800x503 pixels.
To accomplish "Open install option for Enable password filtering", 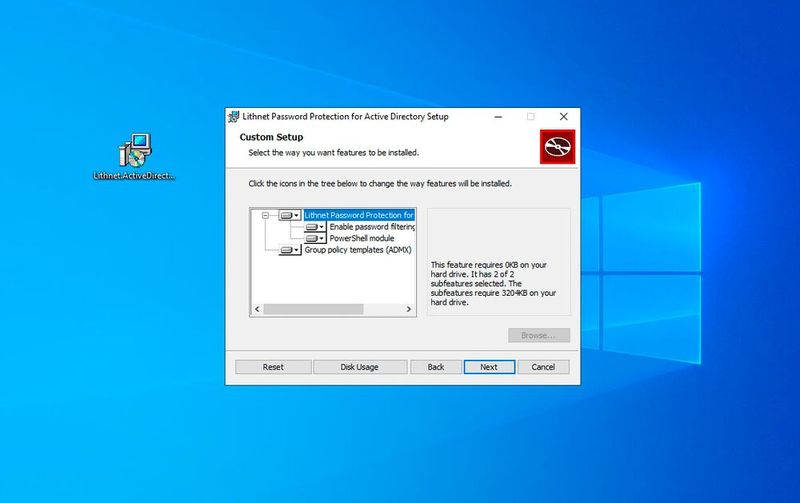I will (x=315, y=227).
